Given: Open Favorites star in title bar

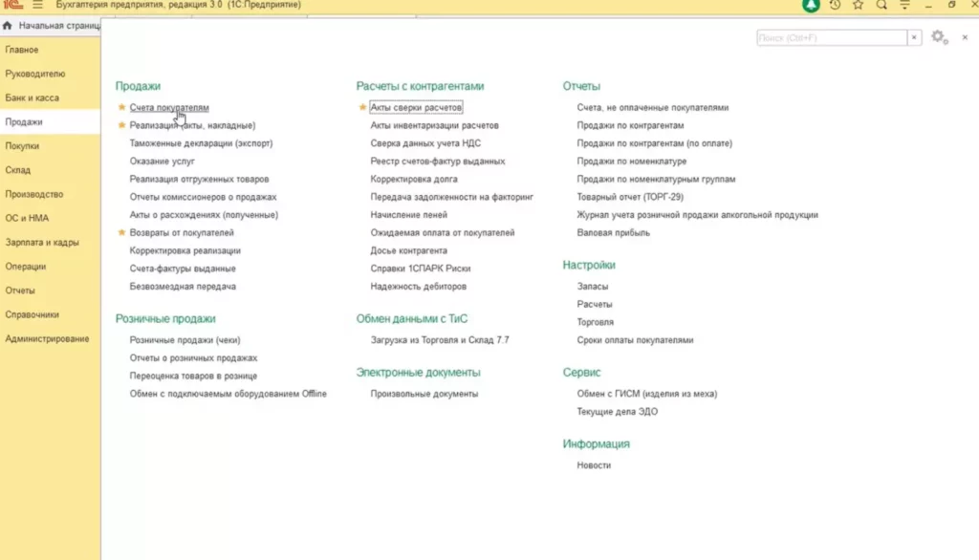Looking at the screenshot, I should tap(858, 6).
